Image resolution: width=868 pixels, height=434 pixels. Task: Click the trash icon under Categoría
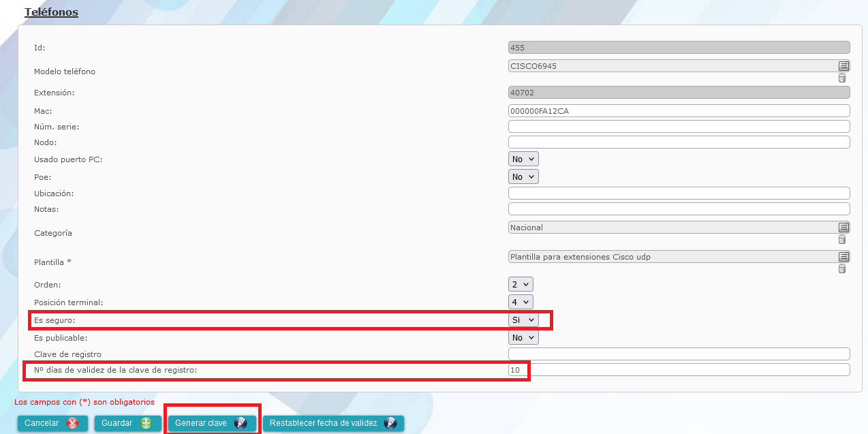point(842,239)
